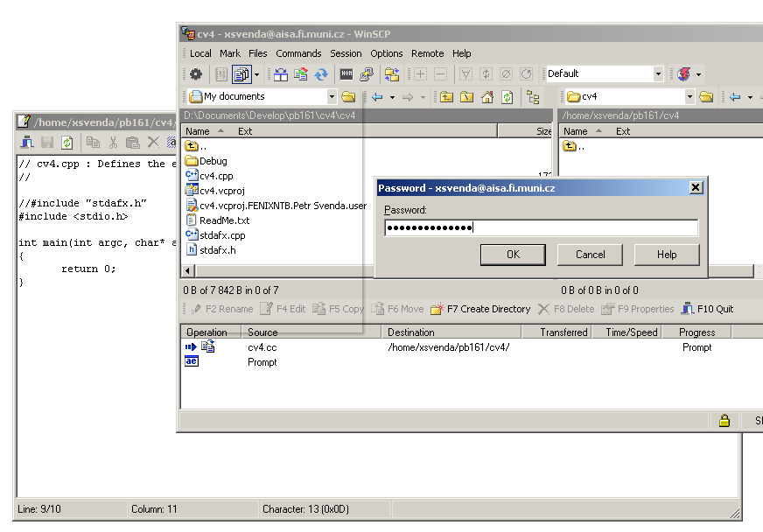Select stdafx.cpp in the local file list
Image resolution: width=763 pixels, height=532 pixels.
(x=215, y=235)
